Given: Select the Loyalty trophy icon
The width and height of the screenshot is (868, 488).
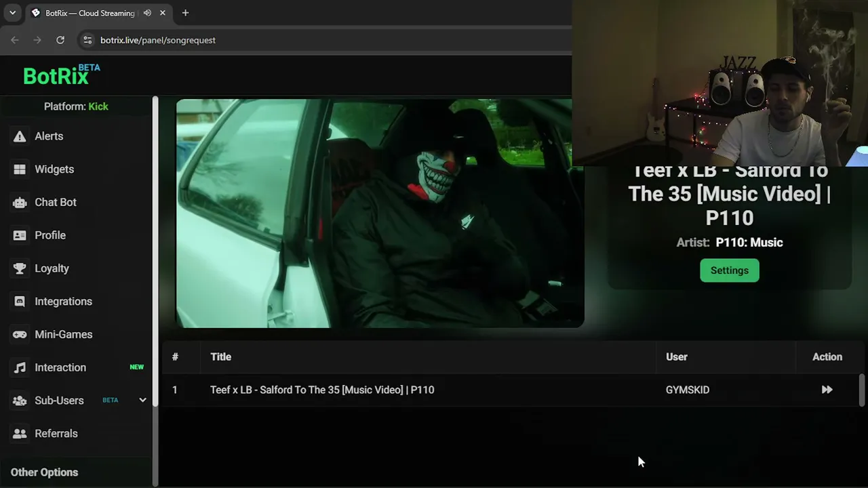Looking at the screenshot, I should pyautogui.click(x=20, y=268).
